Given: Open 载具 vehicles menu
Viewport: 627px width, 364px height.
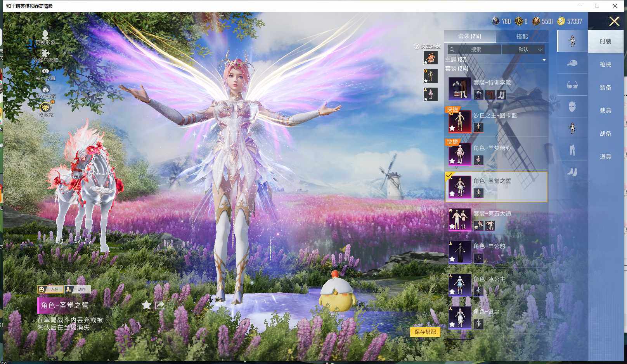Looking at the screenshot, I should coord(605,110).
